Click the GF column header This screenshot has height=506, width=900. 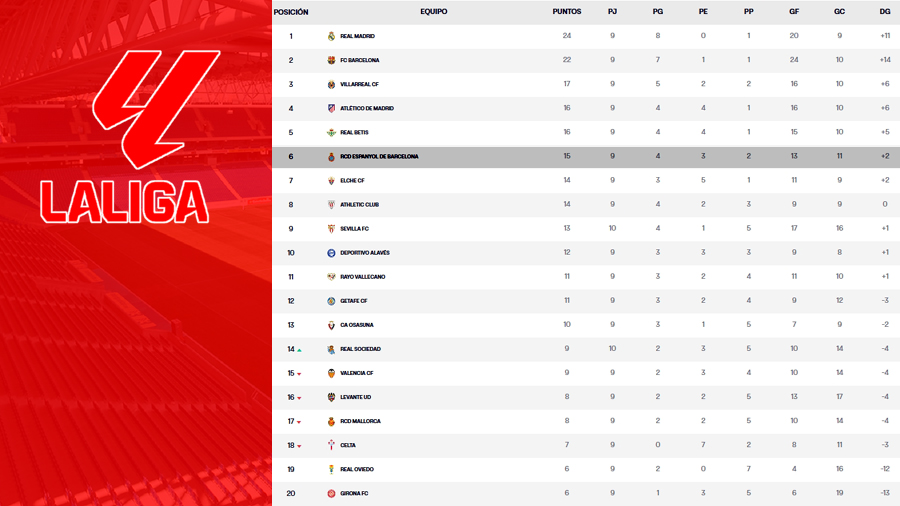794,12
